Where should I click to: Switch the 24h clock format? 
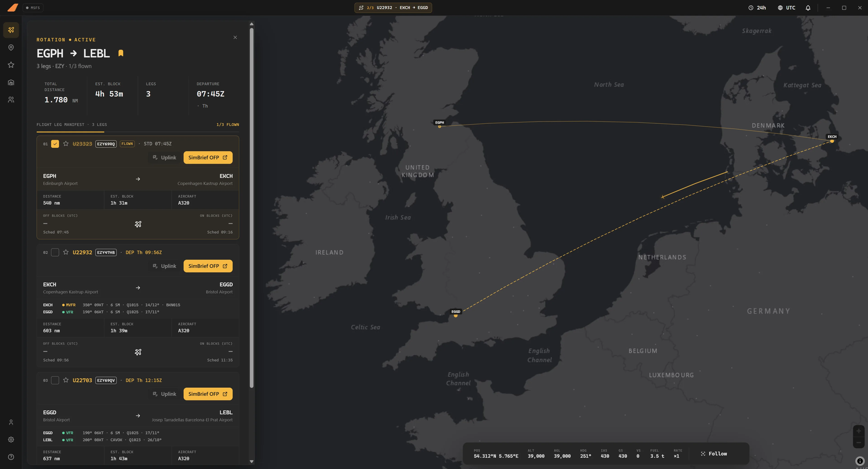757,8
